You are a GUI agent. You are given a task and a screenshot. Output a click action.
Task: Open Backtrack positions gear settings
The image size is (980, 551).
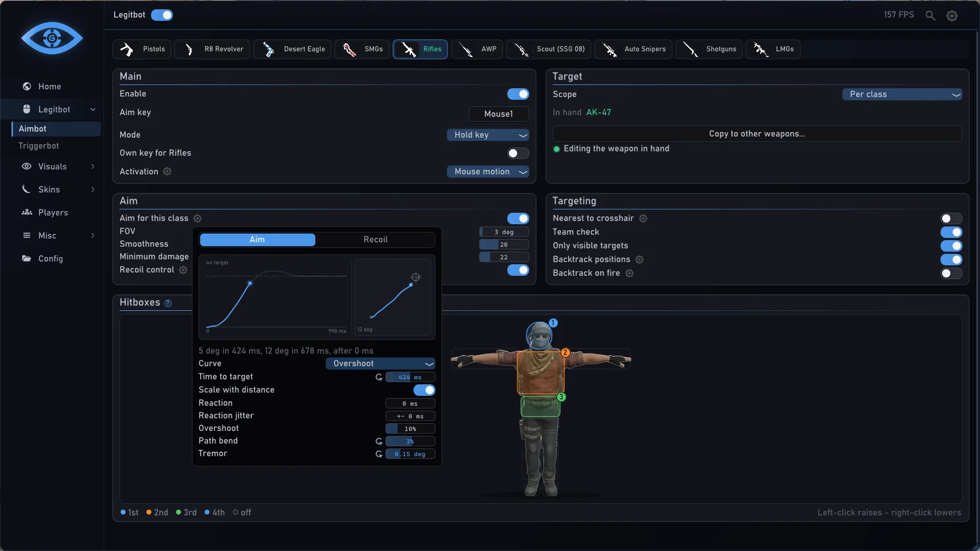pos(639,259)
